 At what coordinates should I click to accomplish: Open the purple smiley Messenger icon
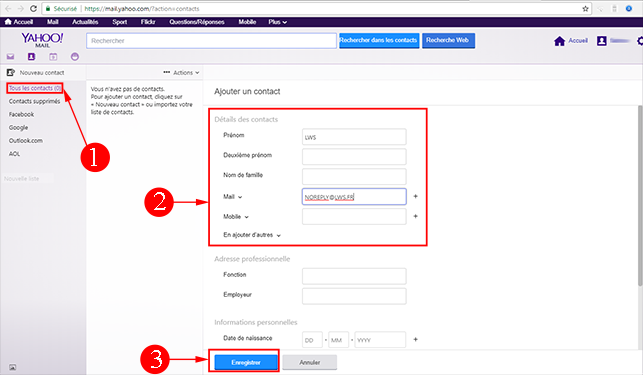point(75,57)
